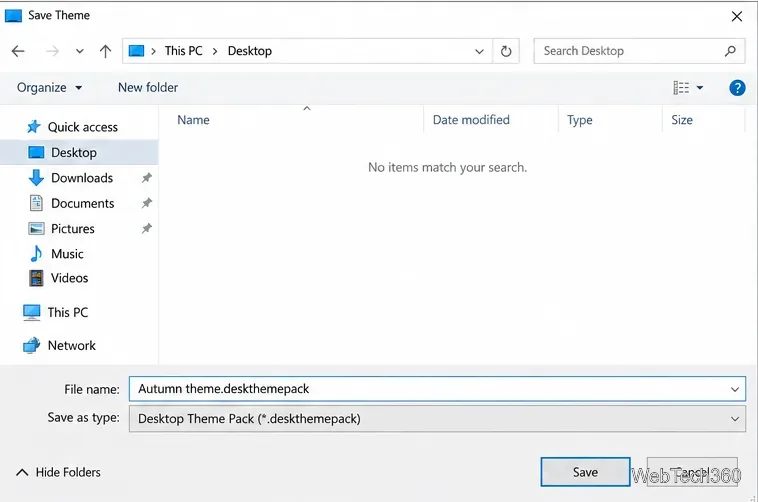758x502 pixels.
Task: Change view using view icon
Action: (x=681, y=88)
